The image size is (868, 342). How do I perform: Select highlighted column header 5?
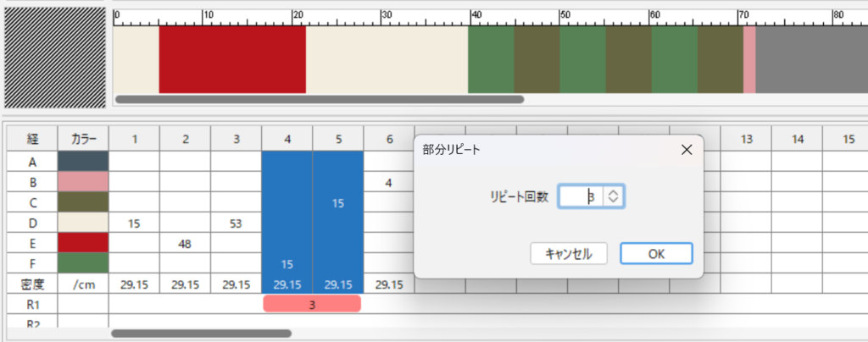point(337,139)
